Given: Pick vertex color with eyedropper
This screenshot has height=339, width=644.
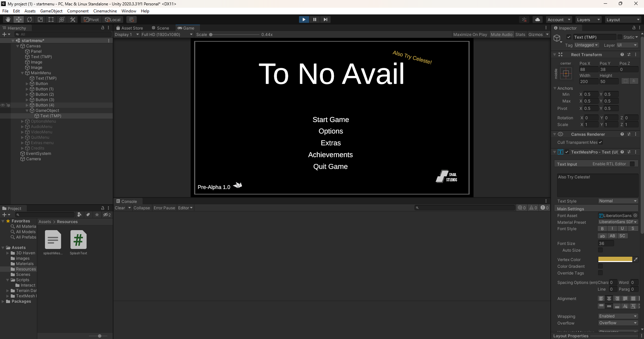Looking at the screenshot, I should 636,259.
